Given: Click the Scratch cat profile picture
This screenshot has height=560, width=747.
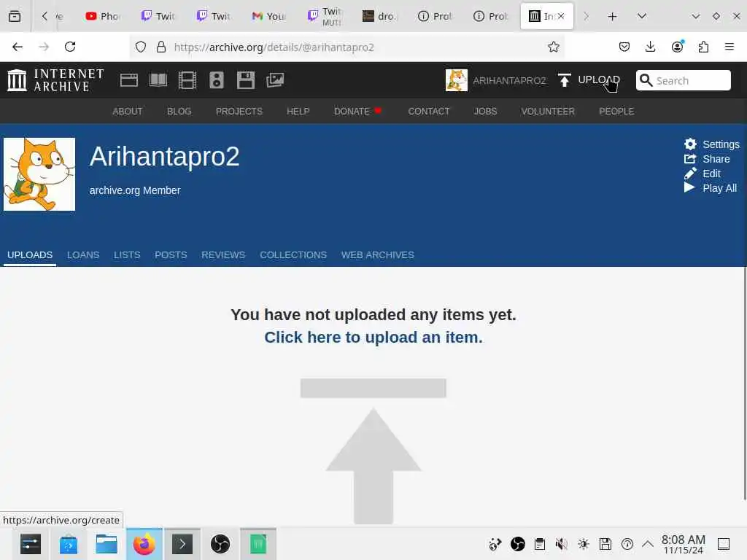Looking at the screenshot, I should click(39, 174).
